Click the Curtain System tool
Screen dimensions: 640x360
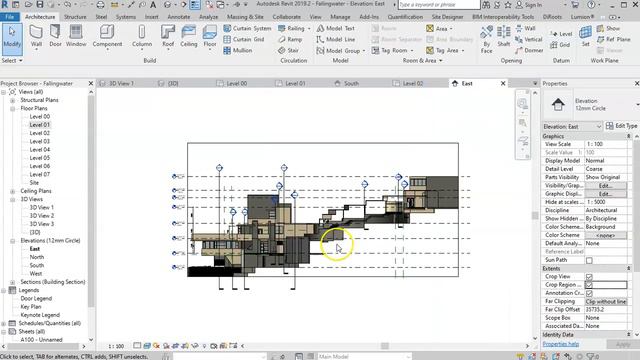point(247,29)
